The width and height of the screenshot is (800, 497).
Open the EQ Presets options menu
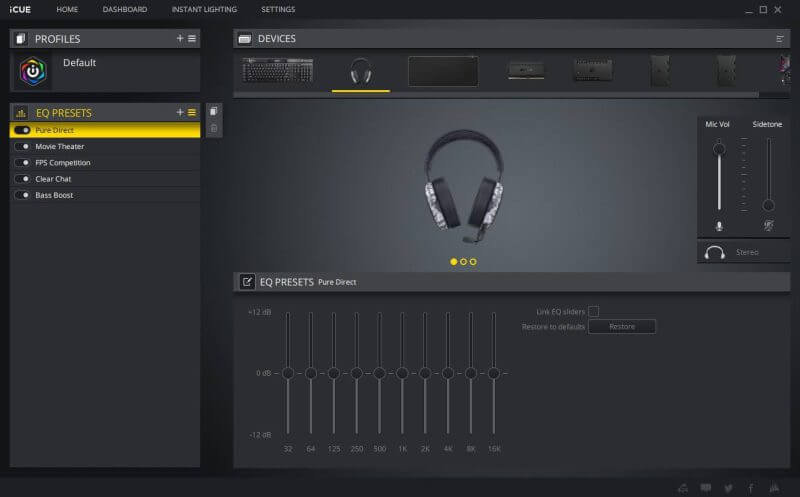(x=192, y=113)
